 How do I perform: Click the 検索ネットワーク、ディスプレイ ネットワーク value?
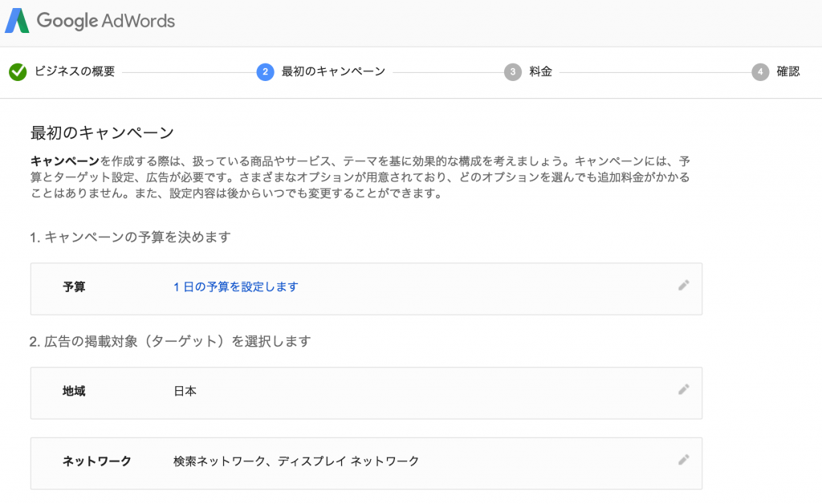pos(296,461)
